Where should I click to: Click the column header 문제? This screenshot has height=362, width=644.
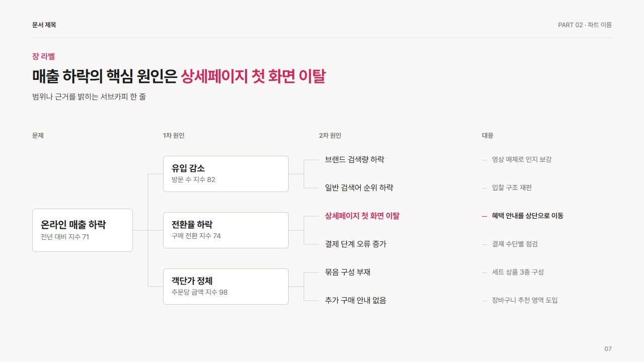(x=38, y=135)
